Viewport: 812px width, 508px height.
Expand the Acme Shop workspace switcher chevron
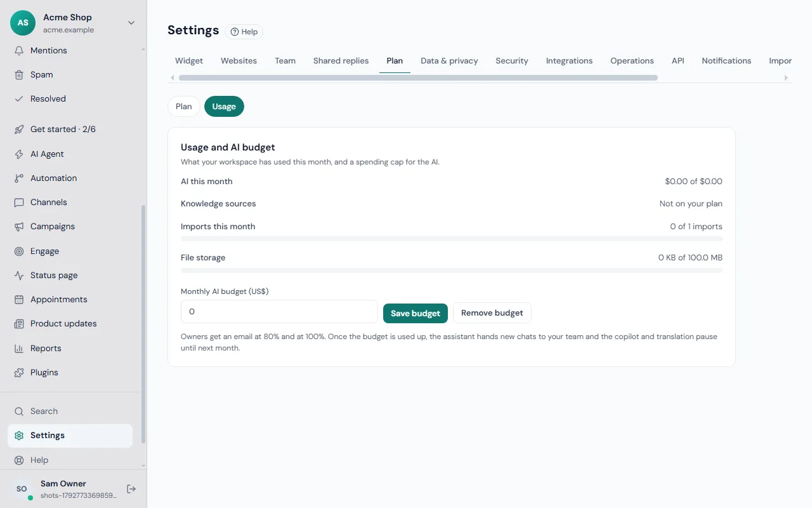[131, 23]
